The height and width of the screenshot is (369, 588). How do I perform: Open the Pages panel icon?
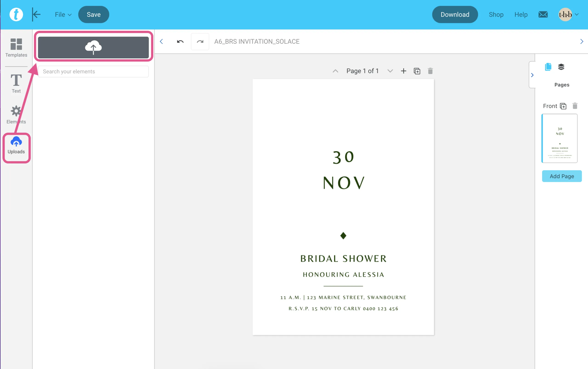click(x=548, y=67)
